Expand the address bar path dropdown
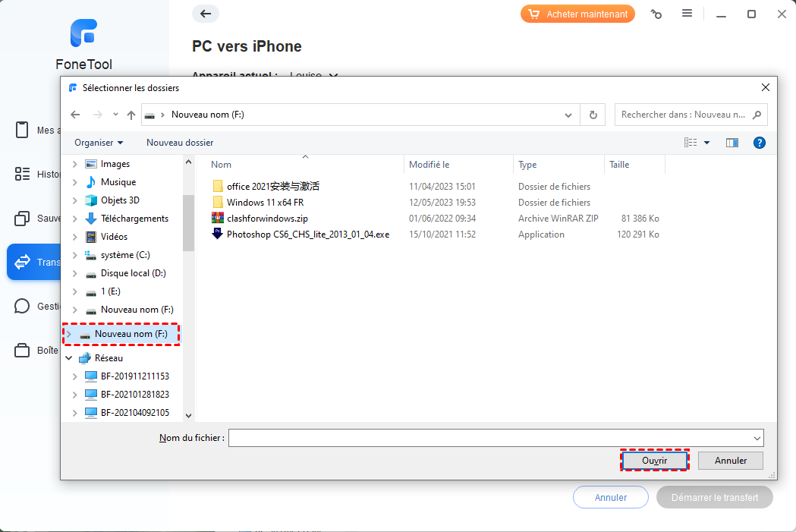 (x=568, y=115)
